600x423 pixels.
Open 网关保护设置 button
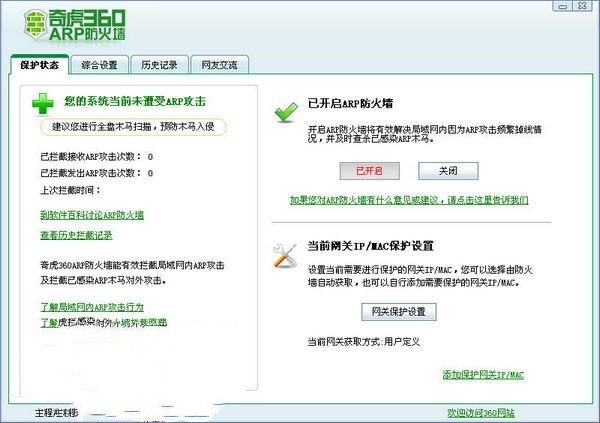pyautogui.click(x=399, y=312)
